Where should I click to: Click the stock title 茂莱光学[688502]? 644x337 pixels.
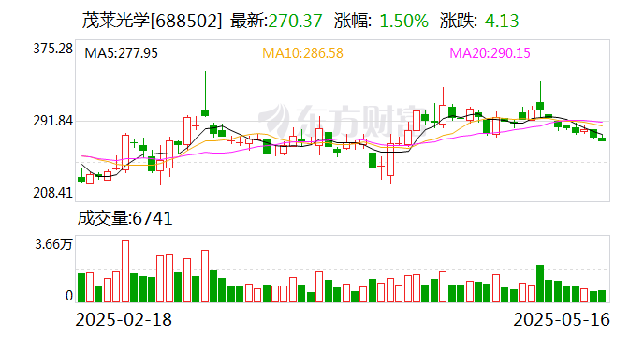152,21
